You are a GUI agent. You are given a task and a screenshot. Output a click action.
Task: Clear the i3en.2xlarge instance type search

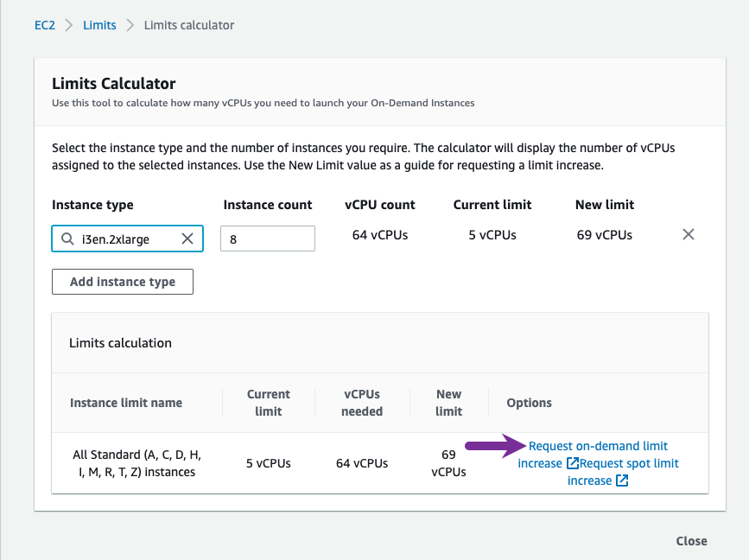click(x=187, y=239)
